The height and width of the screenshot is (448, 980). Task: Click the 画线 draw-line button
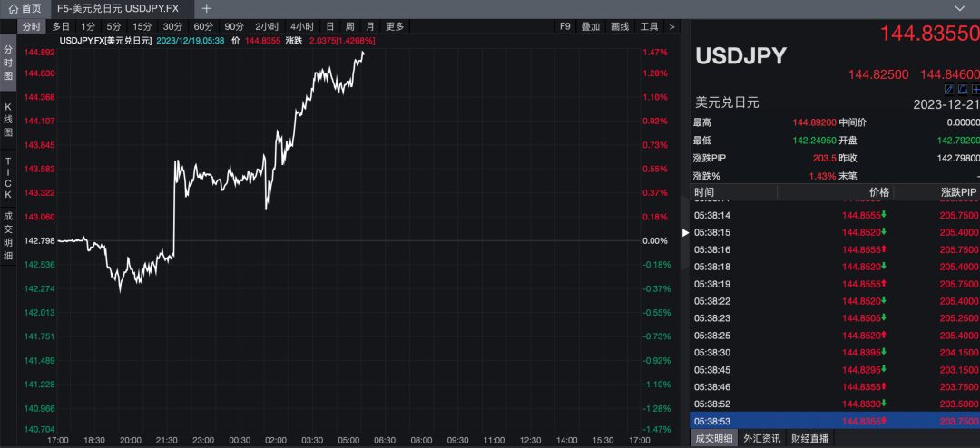(620, 26)
